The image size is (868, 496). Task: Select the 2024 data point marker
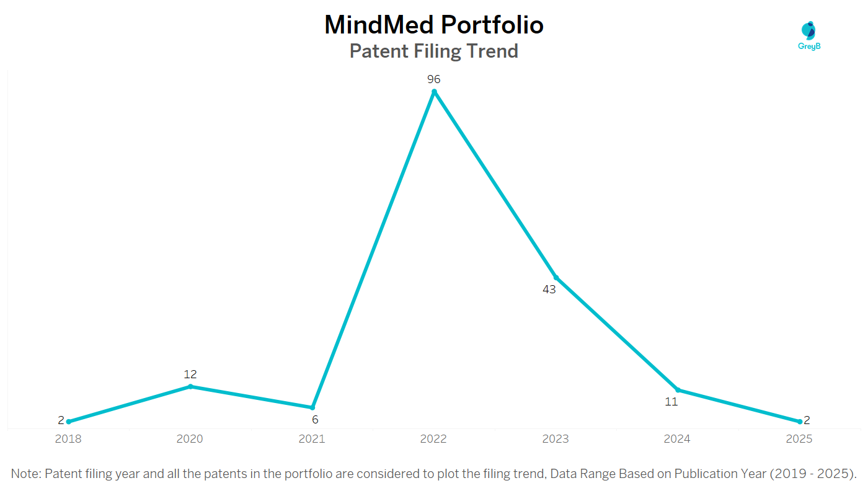tap(678, 390)
